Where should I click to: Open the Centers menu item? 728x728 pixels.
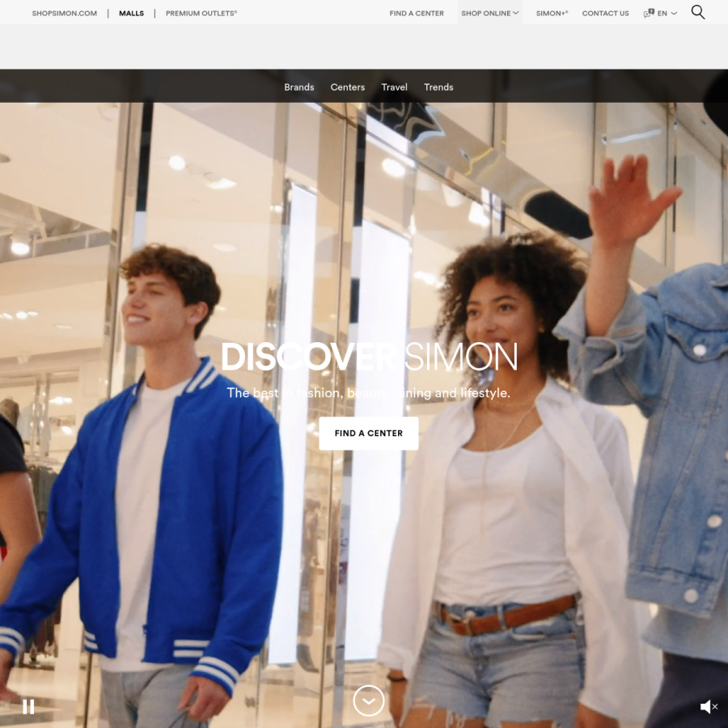(348, 87)
